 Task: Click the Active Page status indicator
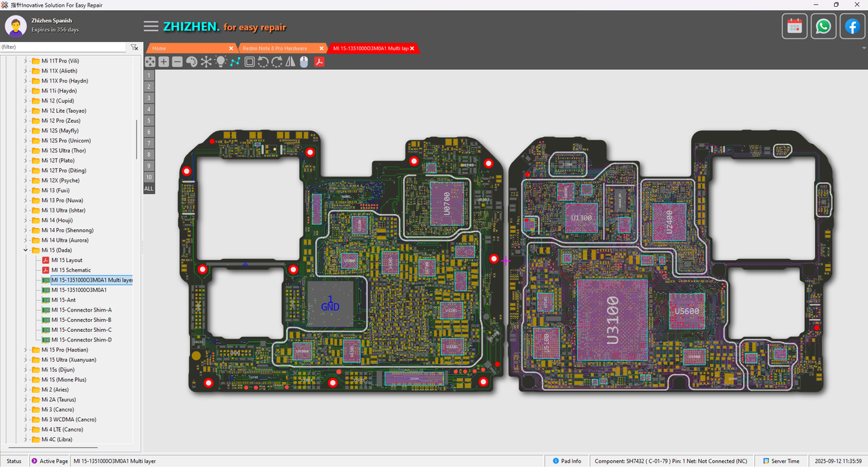(49, 461)
